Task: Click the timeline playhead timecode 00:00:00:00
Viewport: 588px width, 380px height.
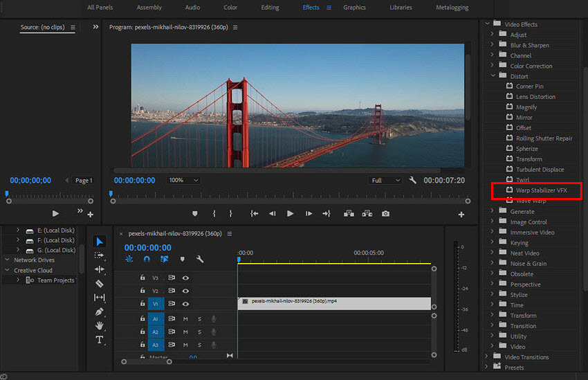Action: click(x=148, y=248)
